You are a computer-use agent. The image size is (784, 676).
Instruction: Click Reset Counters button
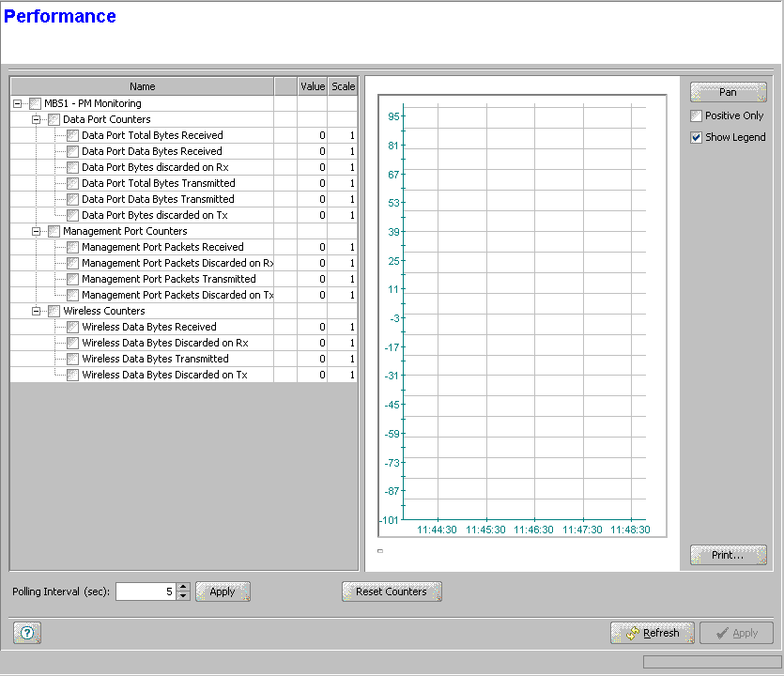[391, 591]
